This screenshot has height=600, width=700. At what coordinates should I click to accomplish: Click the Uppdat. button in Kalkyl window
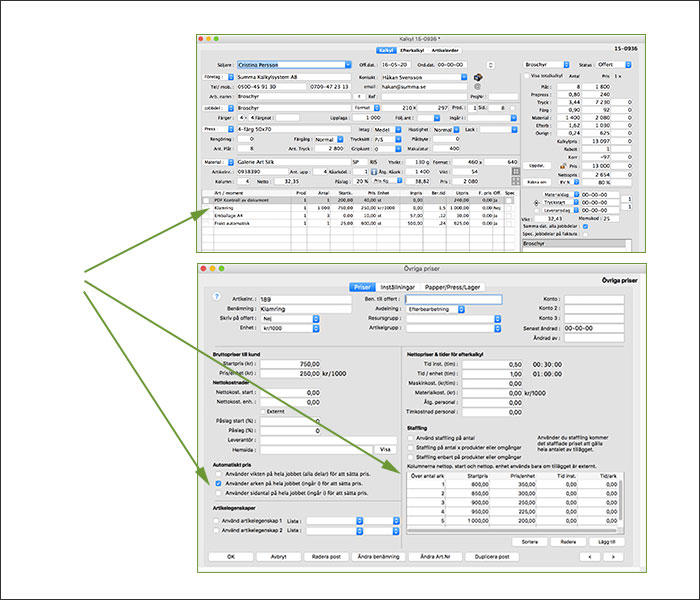tap(537, 165)
